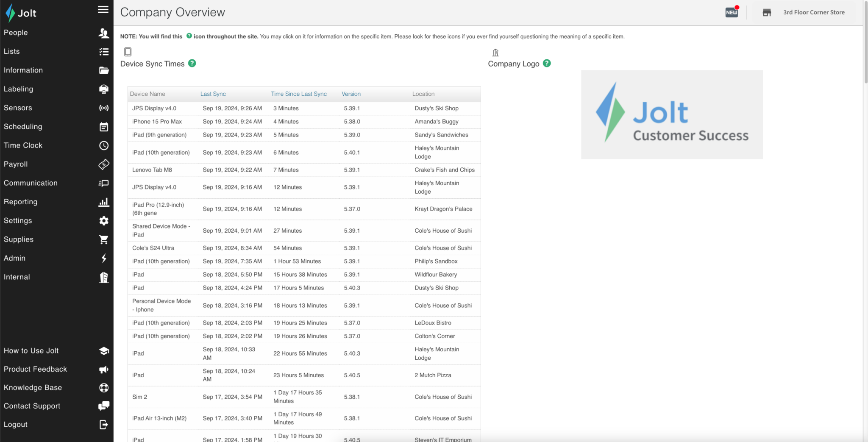Click the Settings gear icon

[x=104, y=221]
